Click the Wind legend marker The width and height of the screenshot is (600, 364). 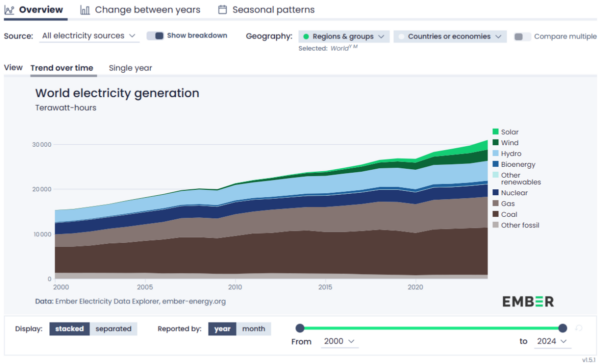pos(496,142)
